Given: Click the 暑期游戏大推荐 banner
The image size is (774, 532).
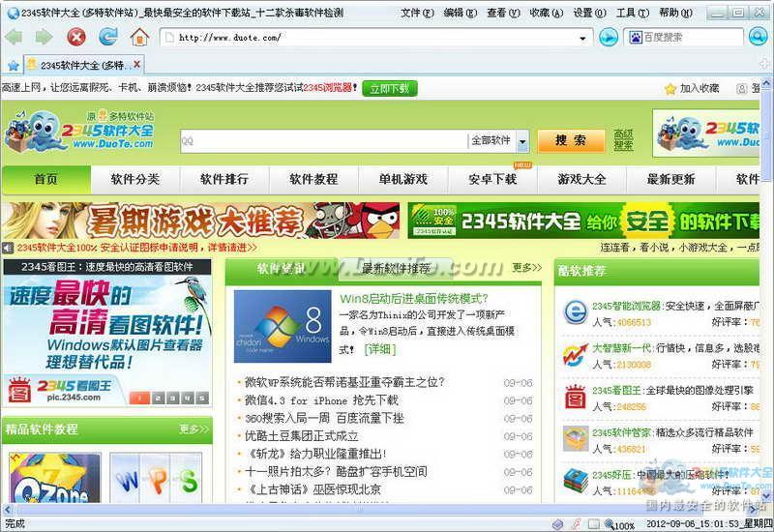Looking at the screenshot, I should [201, 221].
